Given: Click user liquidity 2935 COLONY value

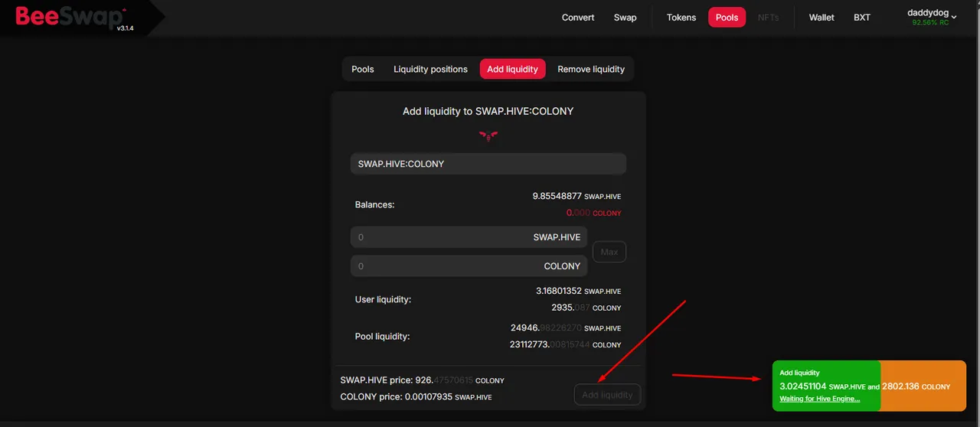Looking at the screenshot, I should (x=586, y=308).
